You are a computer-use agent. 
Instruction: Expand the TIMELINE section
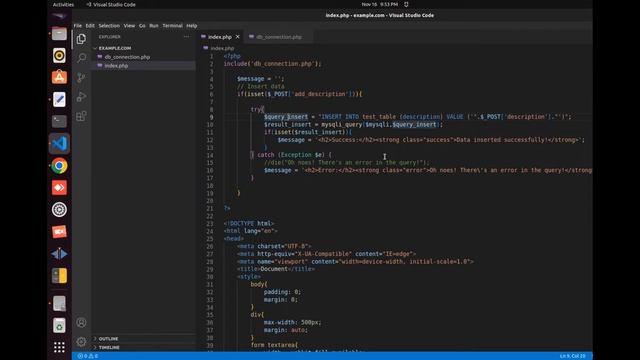click(109, 347)
